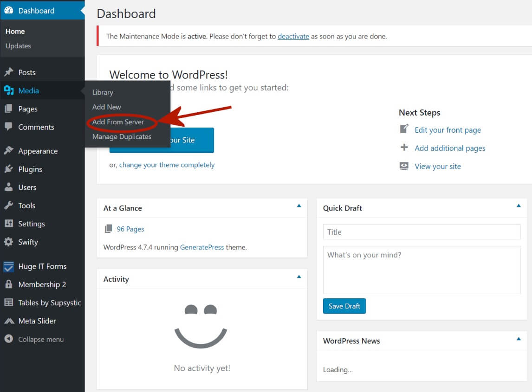Open the Posts menu
This screenshot has width=532, height=392.
tap(27, 72)
